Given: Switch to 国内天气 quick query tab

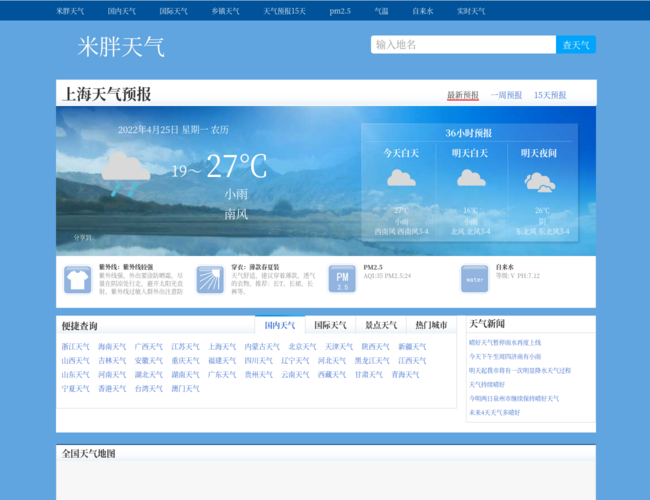Looking at the screenshot, I should pos(280,325).
